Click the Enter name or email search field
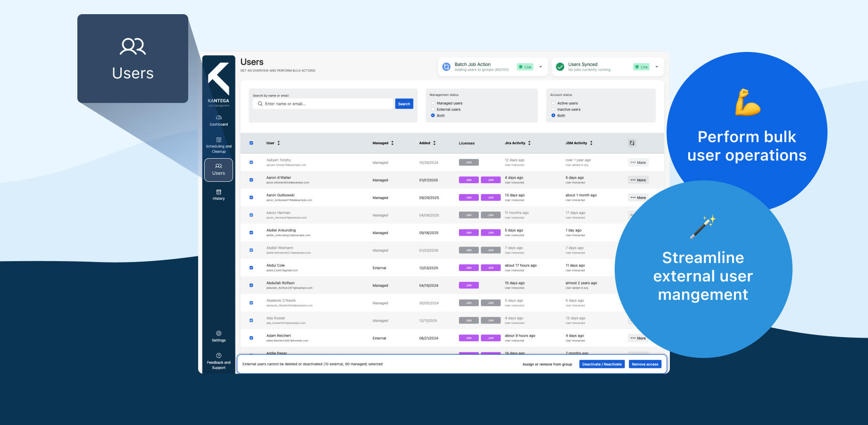 pos(323,104)
